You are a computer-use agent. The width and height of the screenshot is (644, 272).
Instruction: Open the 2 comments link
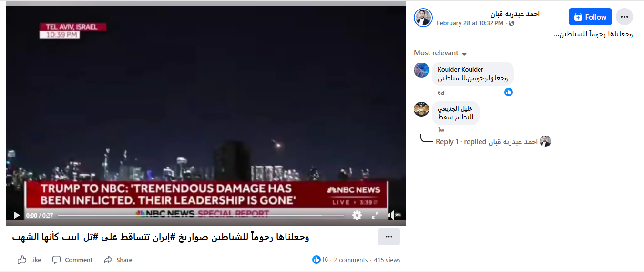(351, 260)
